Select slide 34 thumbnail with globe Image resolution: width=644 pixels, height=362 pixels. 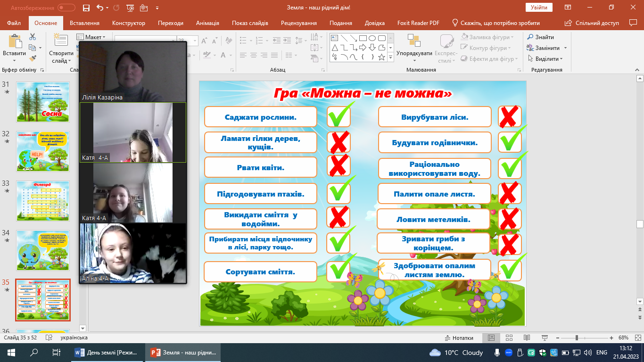(43, 250)
